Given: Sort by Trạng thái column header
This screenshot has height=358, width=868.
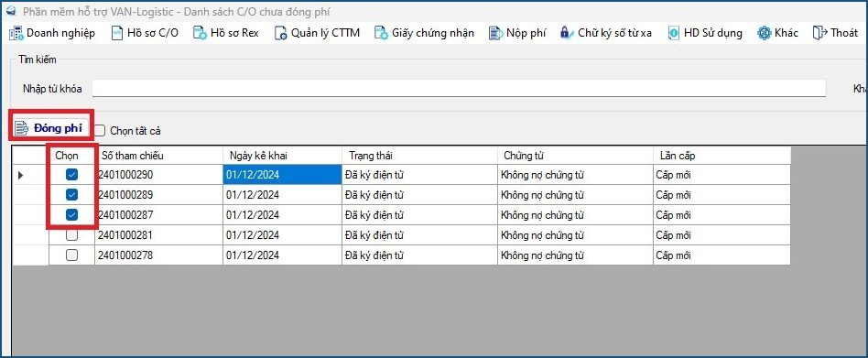Looking at the screenshot, I should 419,156.
